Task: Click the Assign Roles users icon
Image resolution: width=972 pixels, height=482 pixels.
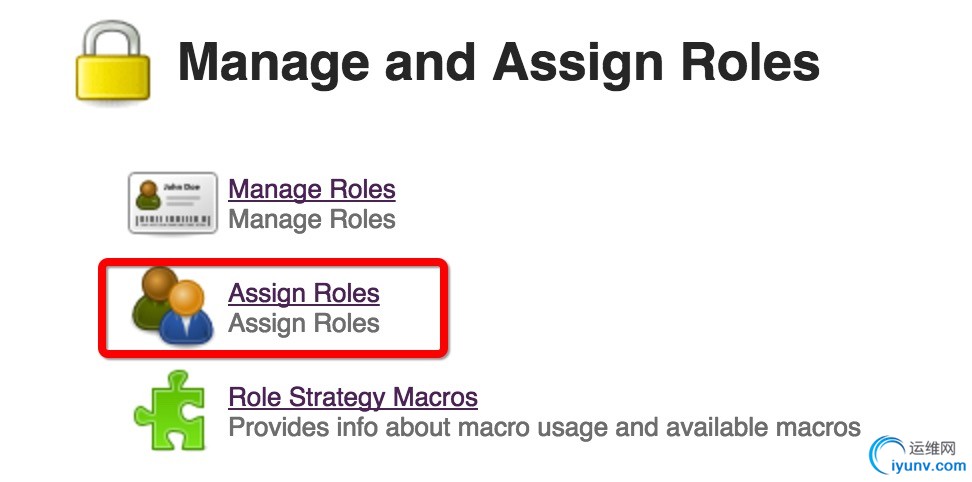Action: (172, 306)
